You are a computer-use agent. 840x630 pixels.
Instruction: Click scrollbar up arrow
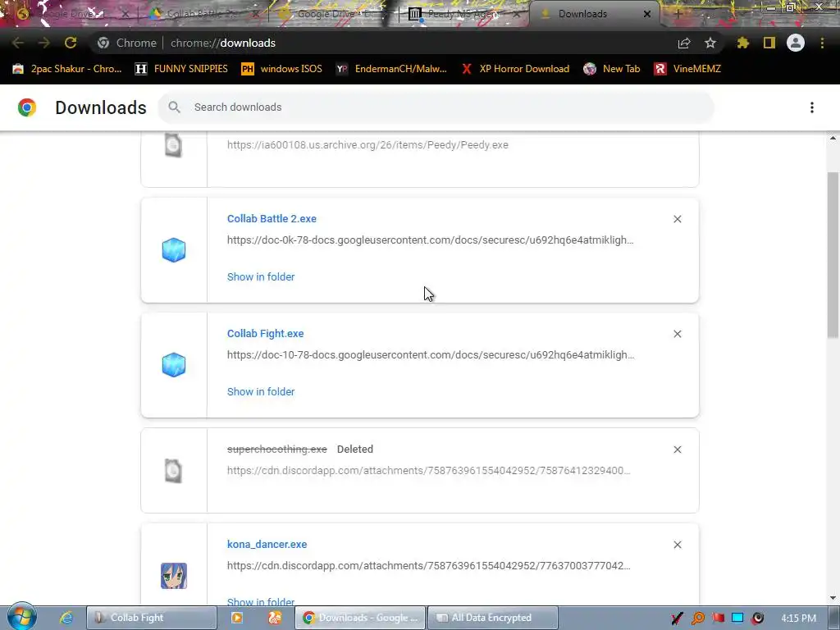833,138
